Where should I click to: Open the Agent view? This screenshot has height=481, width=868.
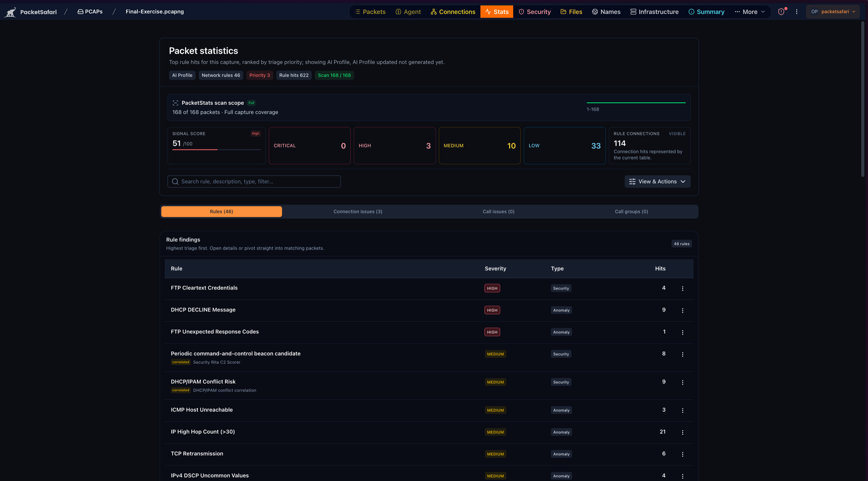click(x=408, y=12)
